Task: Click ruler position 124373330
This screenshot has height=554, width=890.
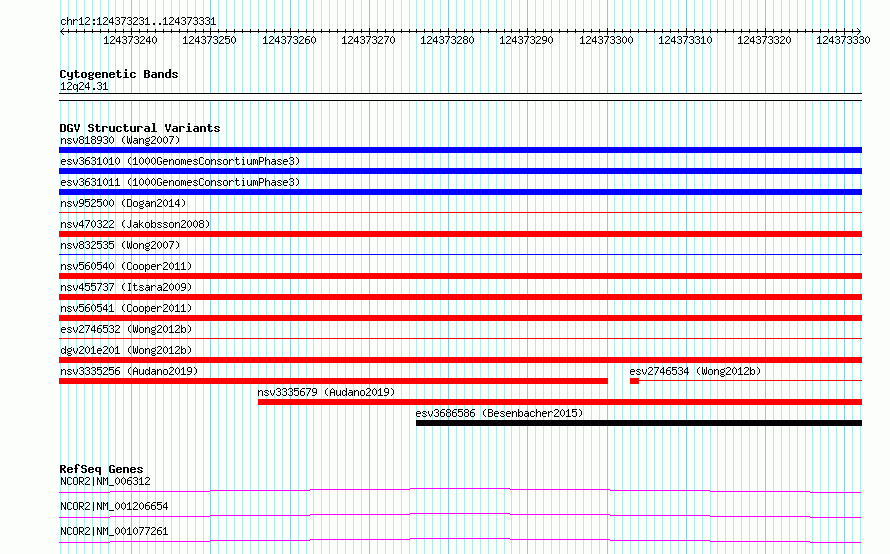Action: coord(843,40)
